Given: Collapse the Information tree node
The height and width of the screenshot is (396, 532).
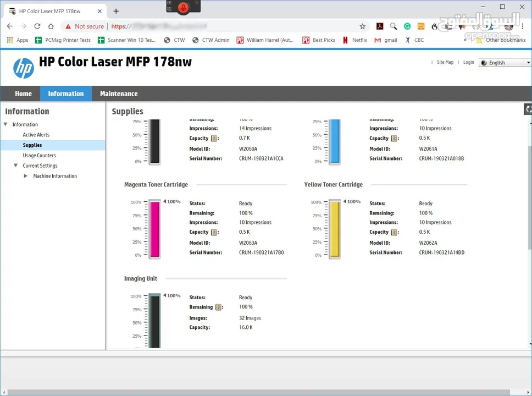Looking at the screenshot, I should pyautogui.click(x=5, y=124).
